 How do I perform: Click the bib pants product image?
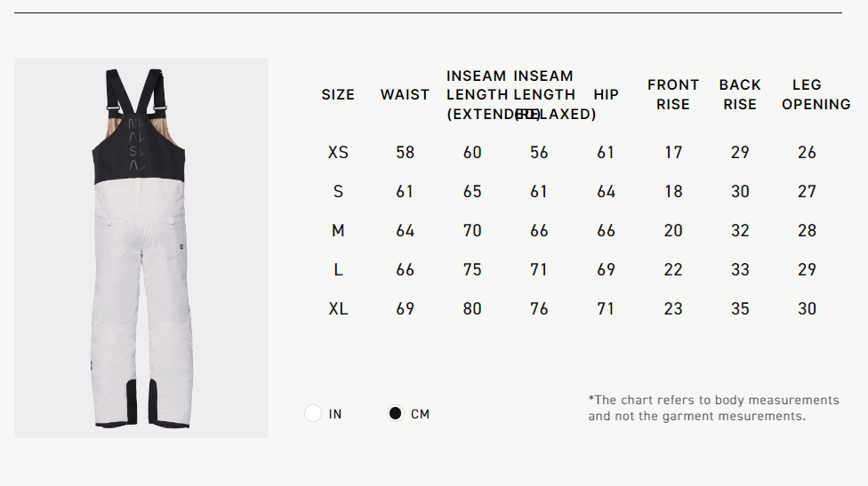(x=141, y=248)
